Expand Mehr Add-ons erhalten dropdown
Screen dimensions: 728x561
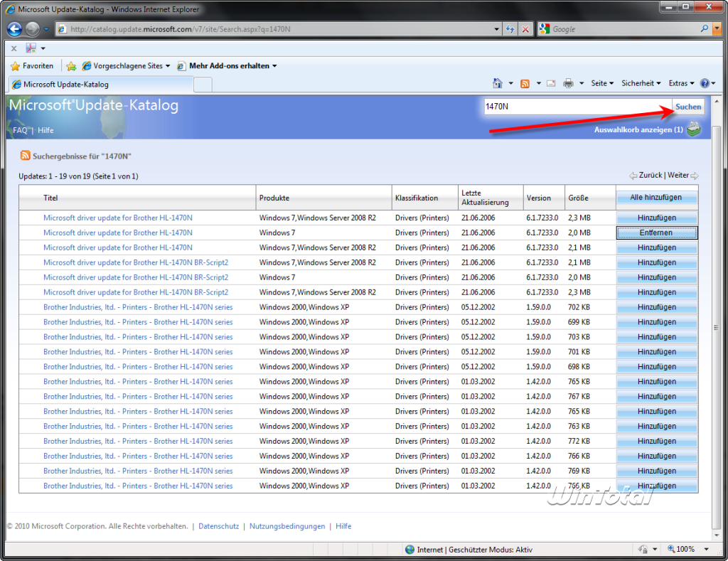[274, 66]
